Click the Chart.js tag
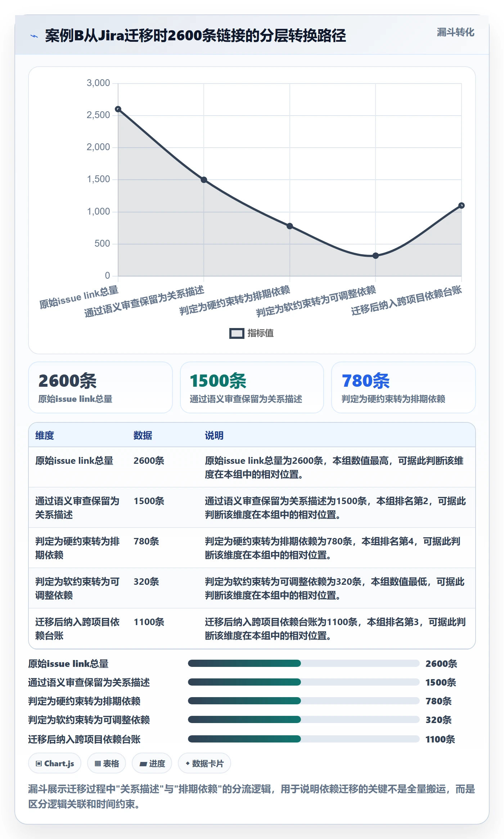The width and height of the screenshot is (504, 839). pos(55,763)
